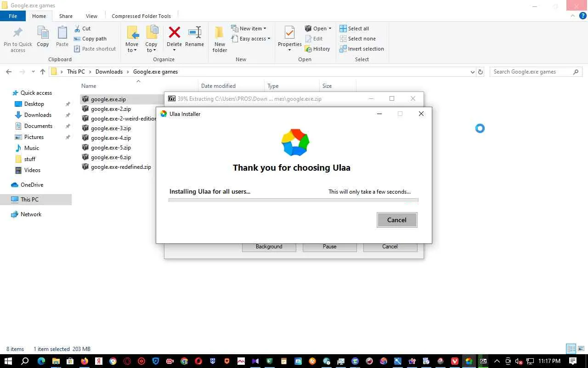The image size is (588, 368).
Task: Navigate to This PC in address breadcrumb
Action: click(76, 72)
